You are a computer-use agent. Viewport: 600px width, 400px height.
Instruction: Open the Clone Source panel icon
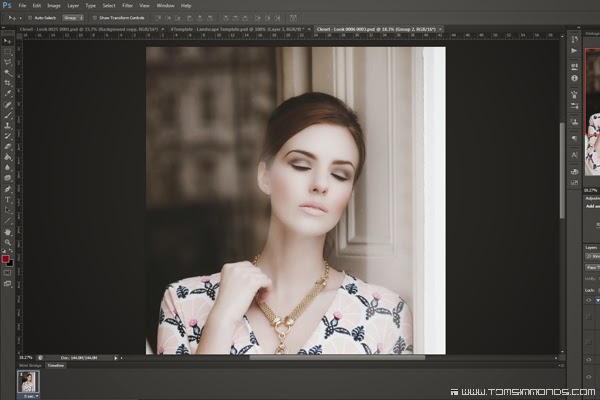click(x=574, y=122)
